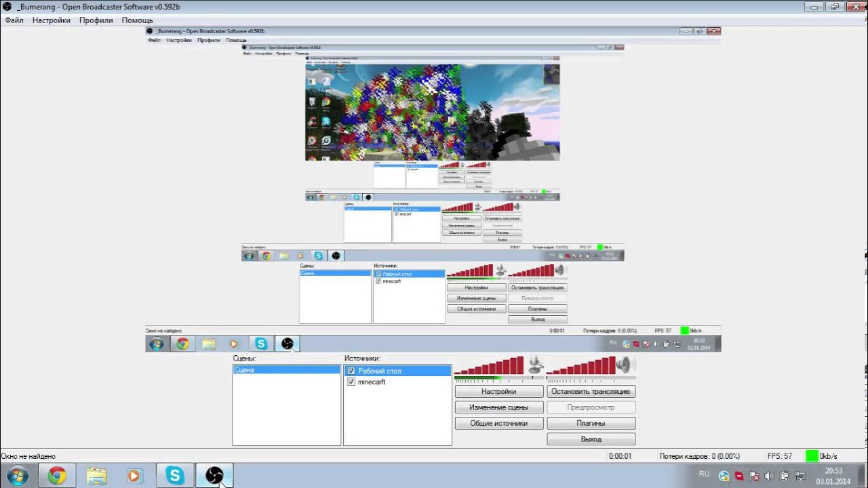The image size is (868, 488).
Task: Uncheck the minecraft source checkbox
Action: click(x=351, y=382)
